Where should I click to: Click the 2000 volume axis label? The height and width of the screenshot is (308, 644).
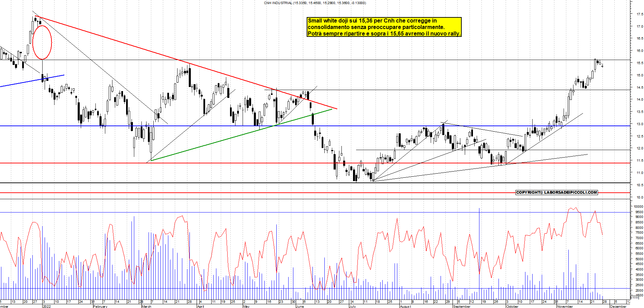point(639,290)
